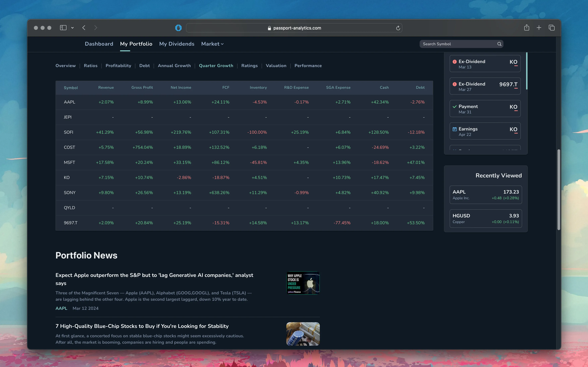Open the Dashboard nav item
This screenshot has height=367, width=588.
coord(99,44)
